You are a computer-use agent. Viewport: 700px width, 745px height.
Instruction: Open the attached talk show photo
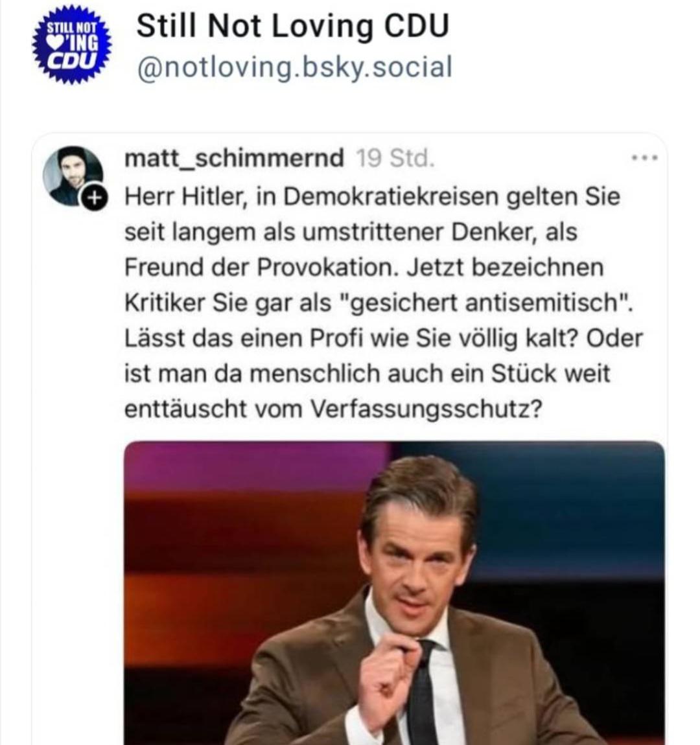click(x=394, y=593)
